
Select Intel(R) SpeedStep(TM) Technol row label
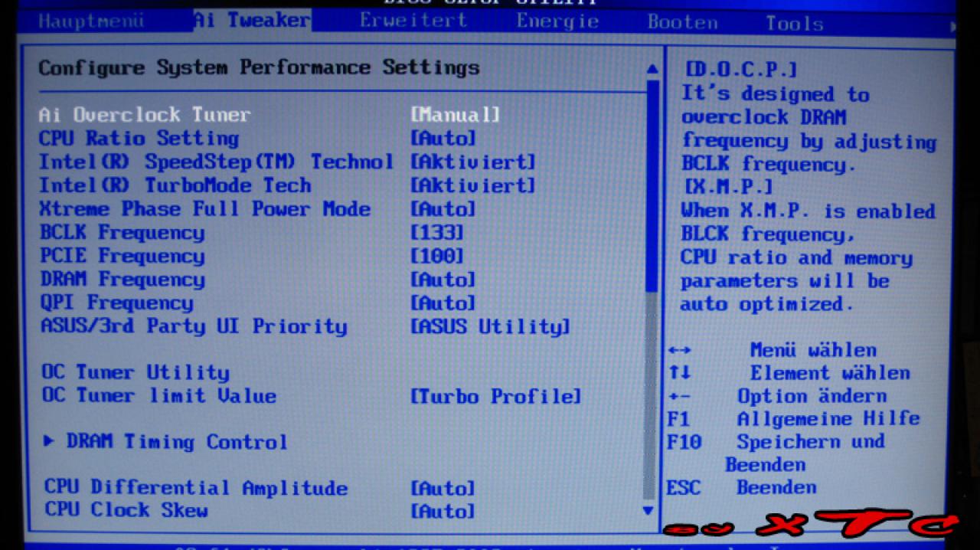216,162
